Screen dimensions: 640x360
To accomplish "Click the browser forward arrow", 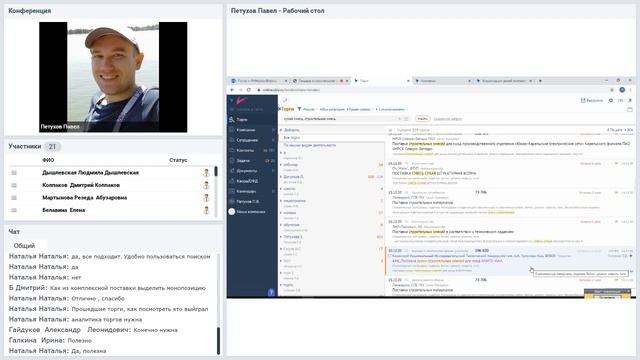I will 240,90.
